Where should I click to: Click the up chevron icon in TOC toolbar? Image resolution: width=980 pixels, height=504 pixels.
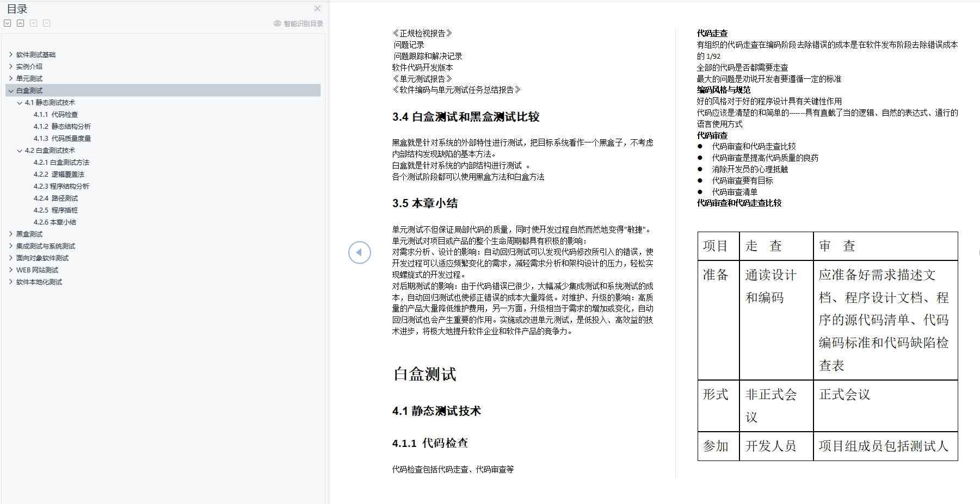[20, 23]
